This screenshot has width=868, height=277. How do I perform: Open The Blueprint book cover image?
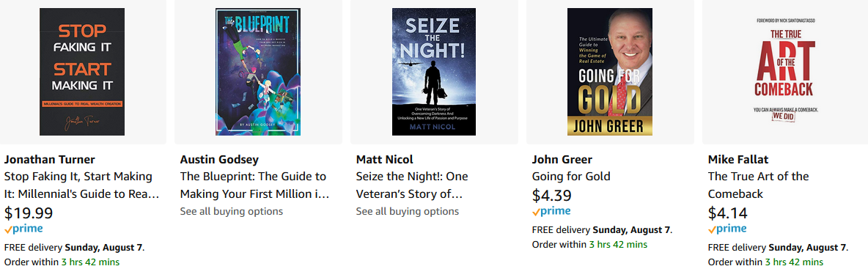point(258,72)
